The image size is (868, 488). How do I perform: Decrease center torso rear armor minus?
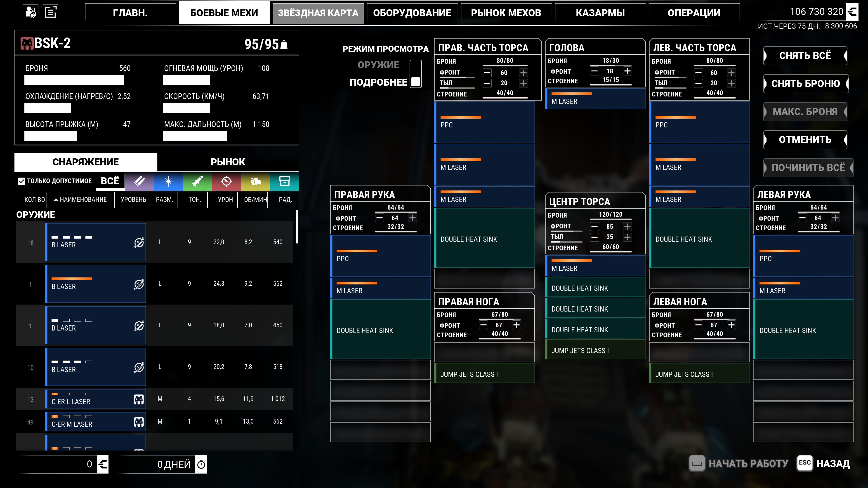tap(594, 237)
